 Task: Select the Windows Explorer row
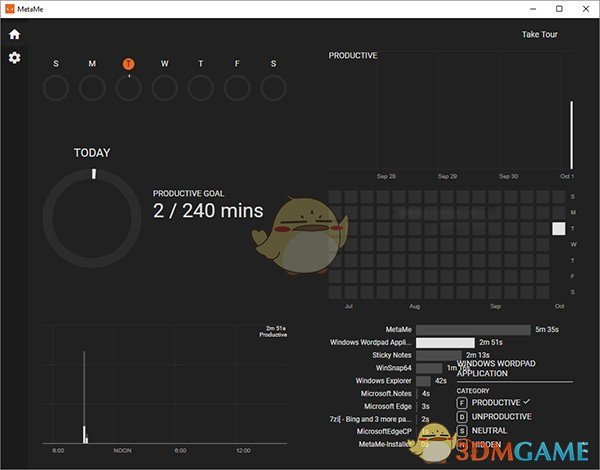401,381
